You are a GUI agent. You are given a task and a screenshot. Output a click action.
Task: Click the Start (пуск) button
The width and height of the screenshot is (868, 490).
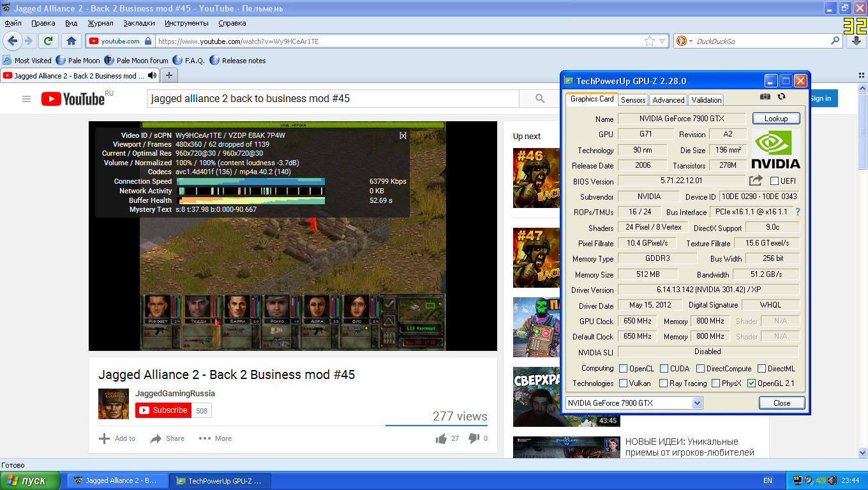tap(30, 480)
